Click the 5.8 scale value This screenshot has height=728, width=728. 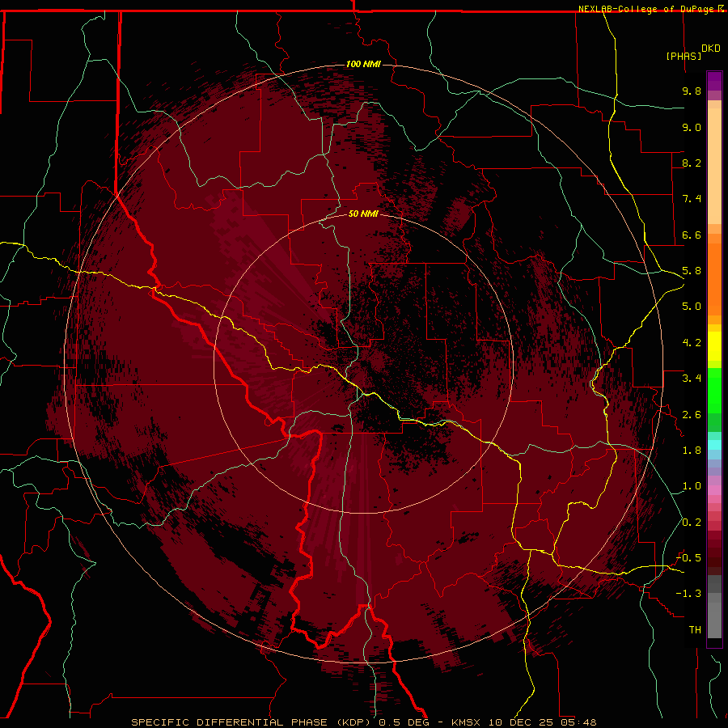(x=692, y=271)
